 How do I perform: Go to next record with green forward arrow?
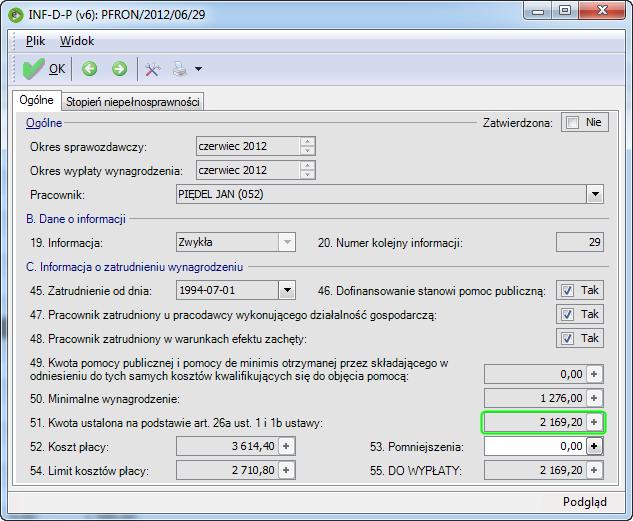pos(119,69)
